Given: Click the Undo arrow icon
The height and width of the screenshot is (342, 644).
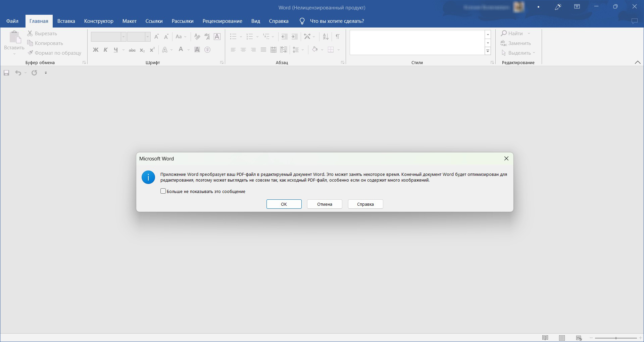Looking at the screenshot, I should pyautogui.click(x=18, y=73).
